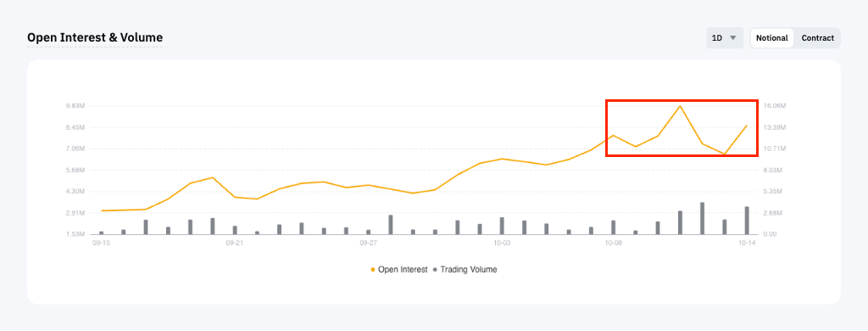Click the 16.06M right axis label
Image resolution: width=868 pixels, height=331 pixels.
click(x=775, y=106)
